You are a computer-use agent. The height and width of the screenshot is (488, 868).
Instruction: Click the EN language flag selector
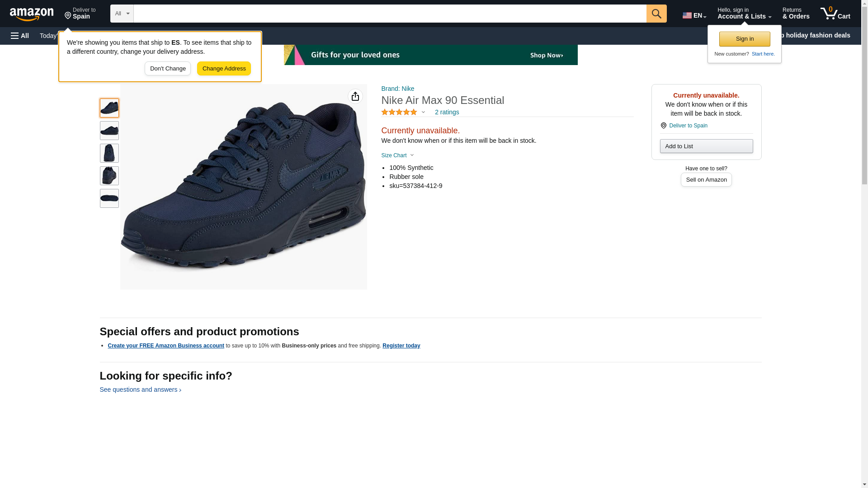(694, 15)
